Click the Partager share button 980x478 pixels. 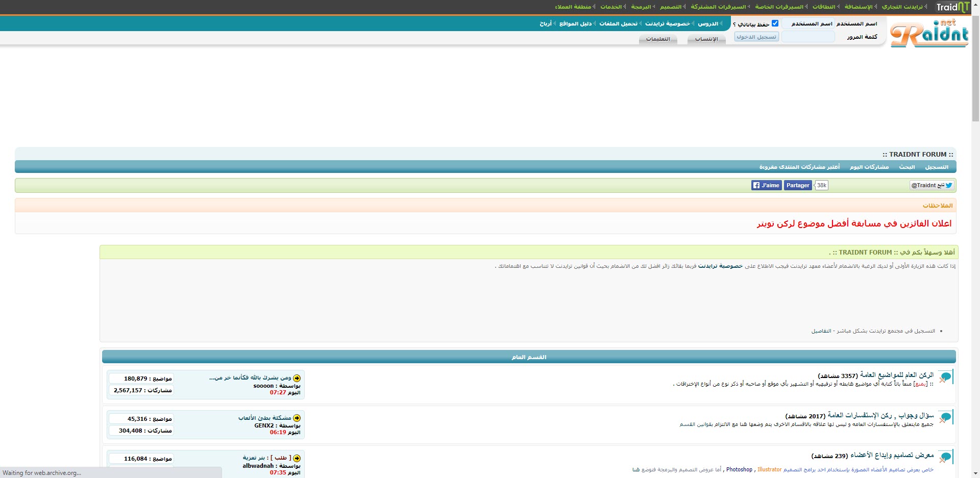(797, 185)
